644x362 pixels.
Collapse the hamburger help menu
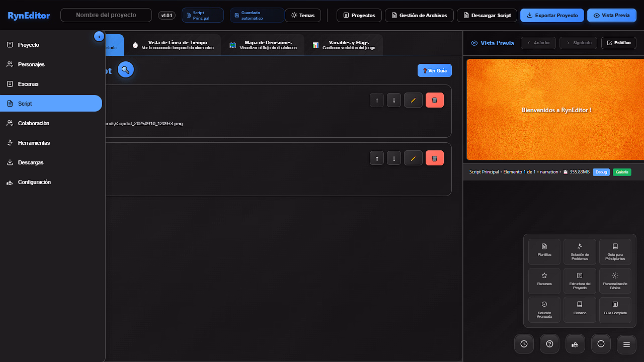626,344
